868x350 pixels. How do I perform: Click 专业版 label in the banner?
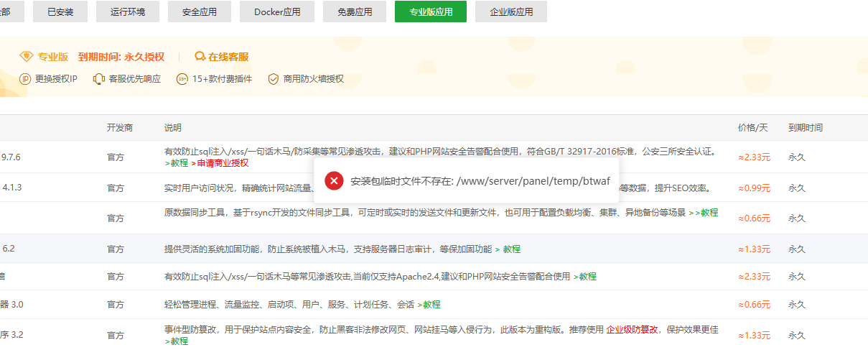point(53,57)
